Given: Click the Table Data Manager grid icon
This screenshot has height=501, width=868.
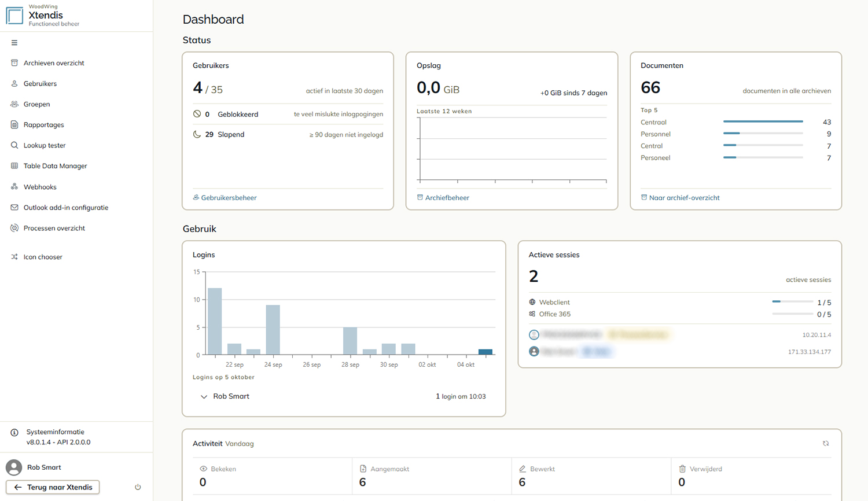Looking at the screenshot, I should [x=14, y=165].
